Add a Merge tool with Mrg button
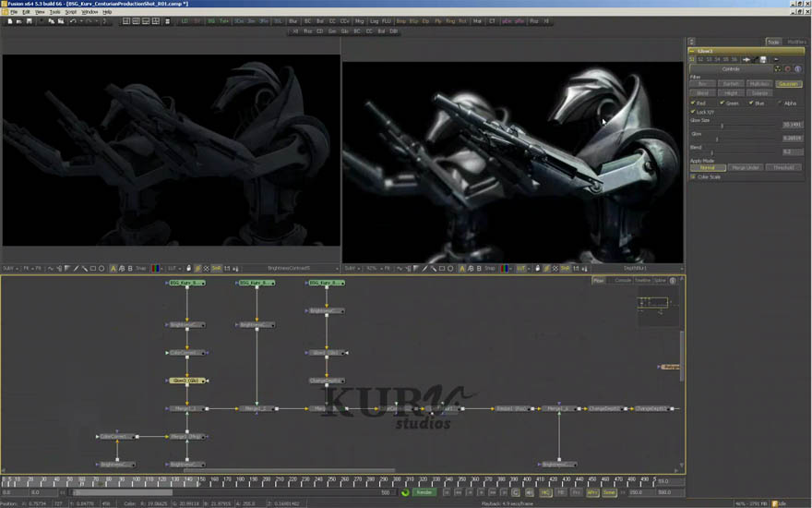This screenshot has height=508, width=812. (359, 21)
